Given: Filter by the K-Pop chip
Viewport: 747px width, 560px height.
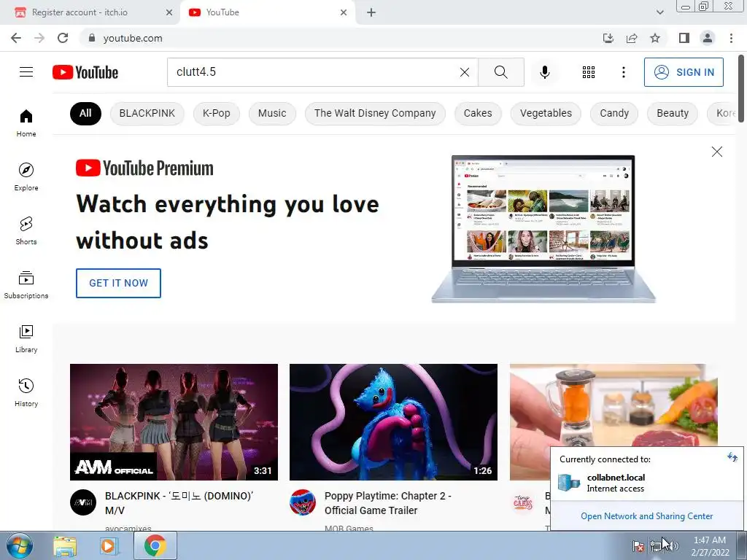Looking at the screenshot, I should pos(216,113).
